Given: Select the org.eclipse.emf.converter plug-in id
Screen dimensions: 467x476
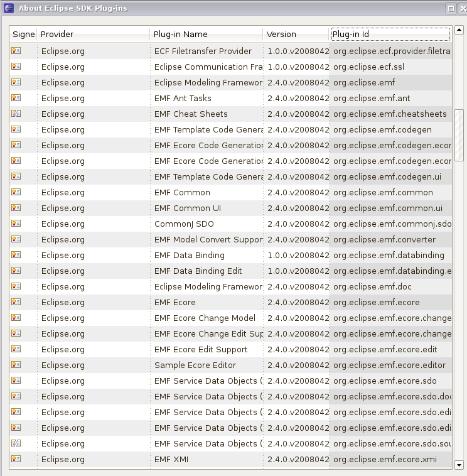Looking at the screenshot, I should coord(384,239).
